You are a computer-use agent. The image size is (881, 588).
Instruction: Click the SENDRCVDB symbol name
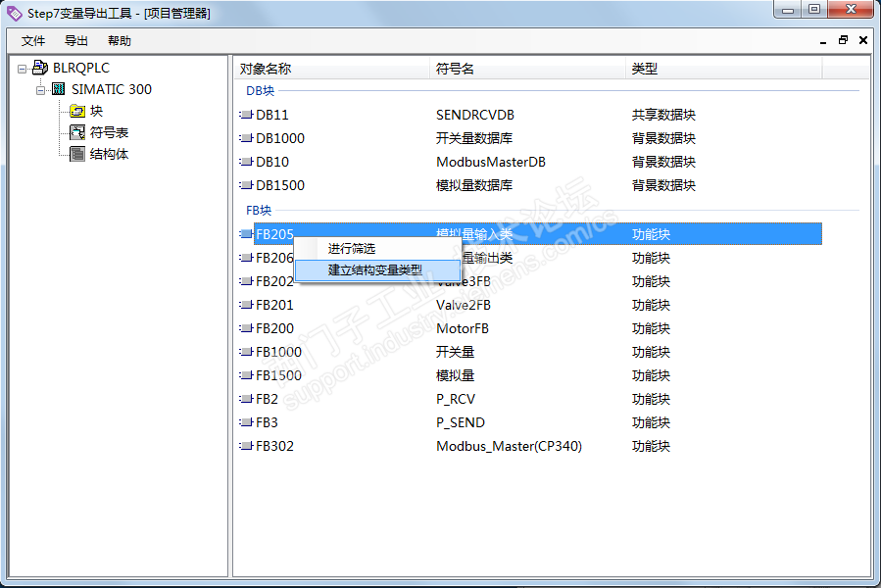(475, 116)
